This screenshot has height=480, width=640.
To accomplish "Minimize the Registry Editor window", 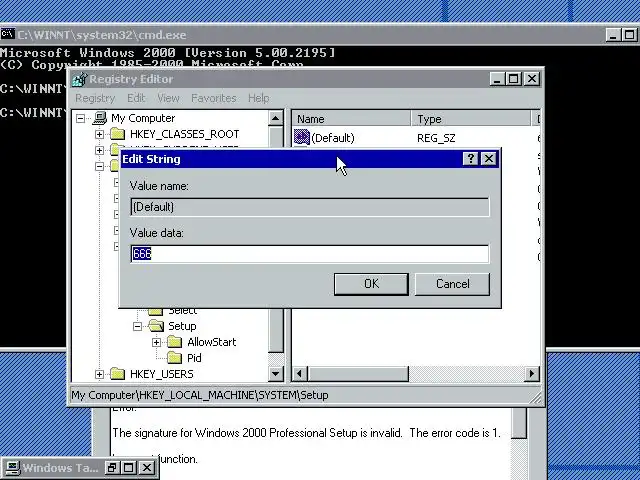I will (x=496, y=79).
